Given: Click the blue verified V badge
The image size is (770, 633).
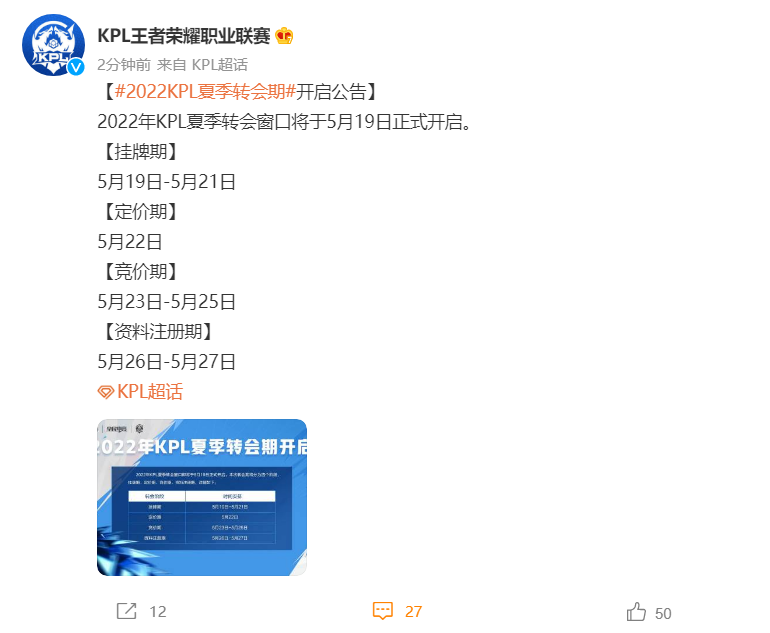Looking at the screenshot, I should (75, 67).
